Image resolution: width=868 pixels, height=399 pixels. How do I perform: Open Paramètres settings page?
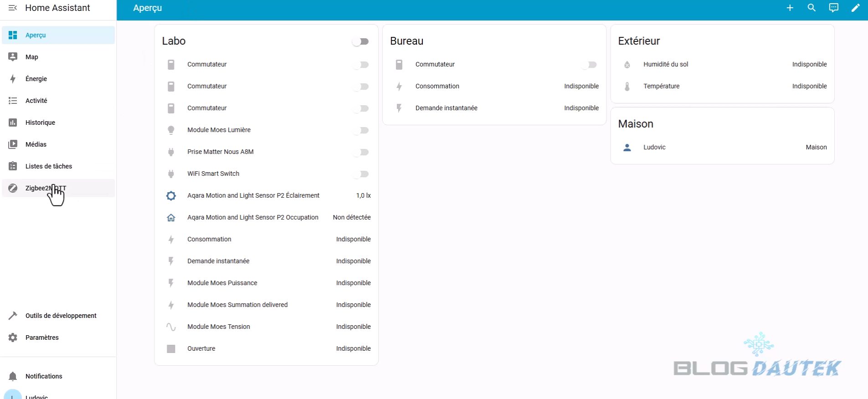click(42, 338)
